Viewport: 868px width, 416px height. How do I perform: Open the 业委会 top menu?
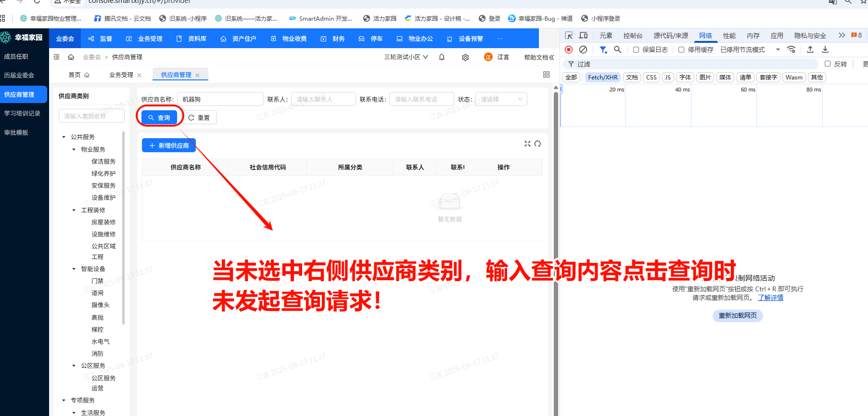point(65,39)
